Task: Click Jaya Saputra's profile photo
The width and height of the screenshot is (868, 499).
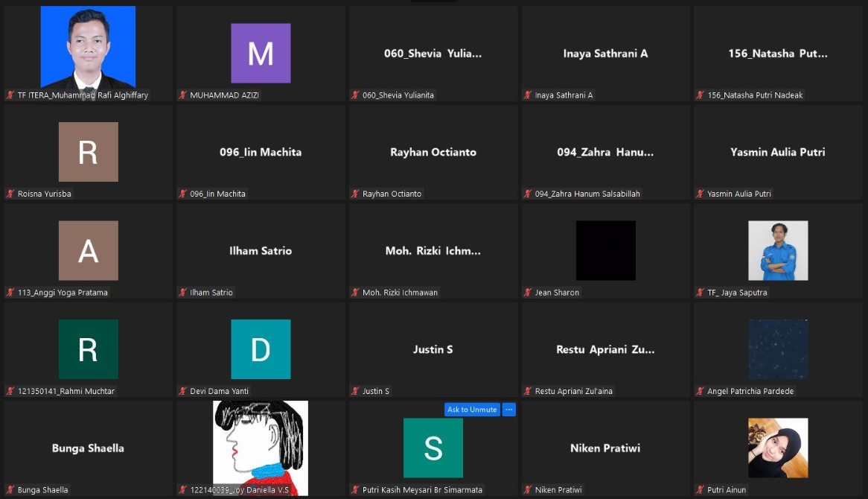Action: click(778, 250)
